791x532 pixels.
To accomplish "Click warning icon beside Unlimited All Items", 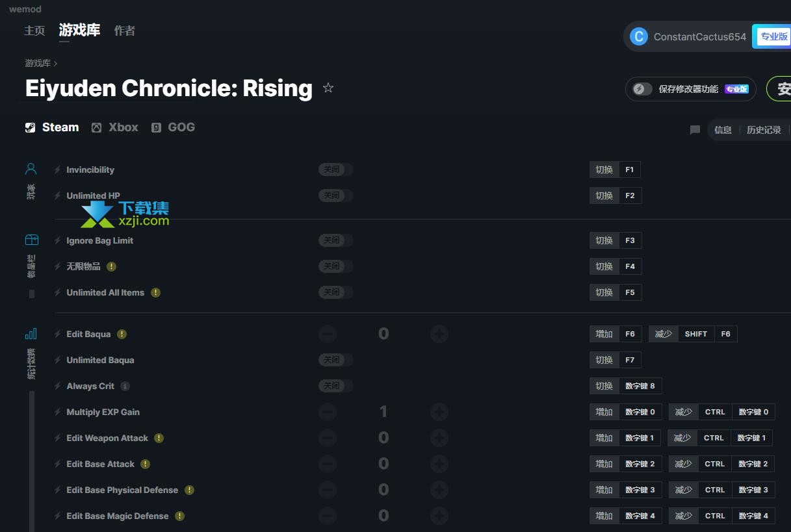I will click(155, 292).
